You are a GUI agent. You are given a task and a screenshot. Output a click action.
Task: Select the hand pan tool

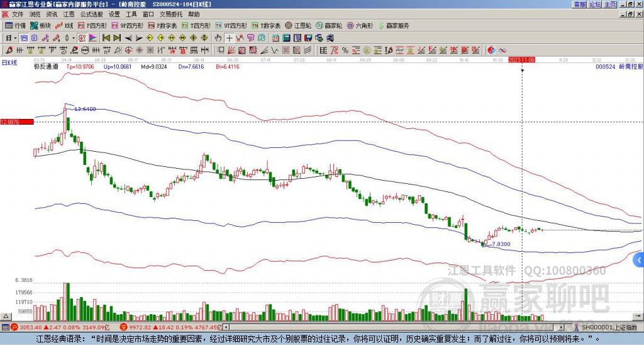[x=218, y=38]
